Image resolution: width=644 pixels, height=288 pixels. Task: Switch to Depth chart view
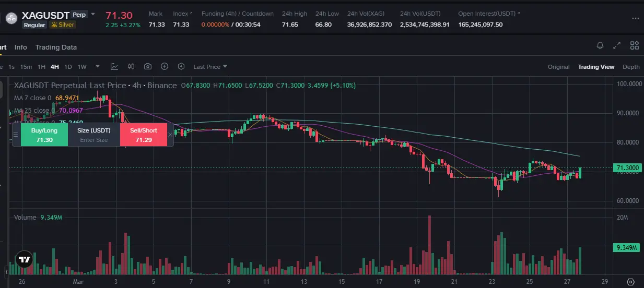click(631, 67)
